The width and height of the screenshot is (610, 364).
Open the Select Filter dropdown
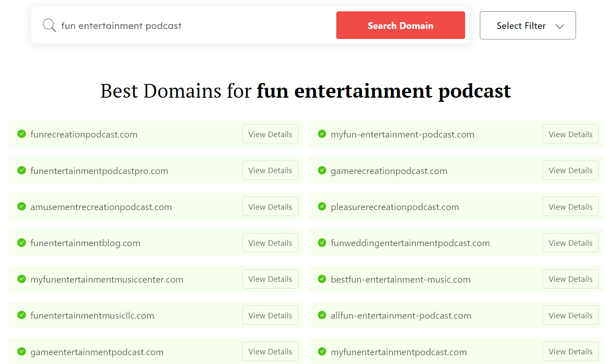point(528,26)
